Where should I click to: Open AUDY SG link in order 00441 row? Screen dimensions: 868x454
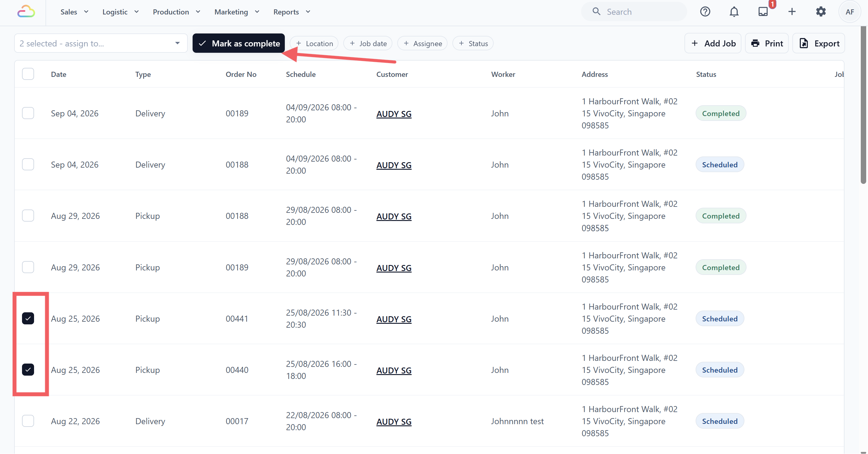[x=394, y=319]
